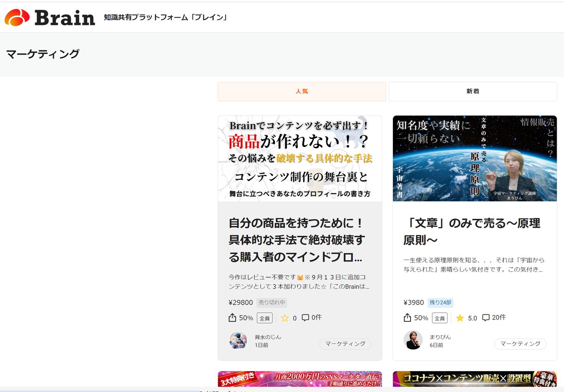Open the title 「文章」のみで売る〜原理原則〜
This screenshot has height=392, width=564.
click(x=472, y=232)
